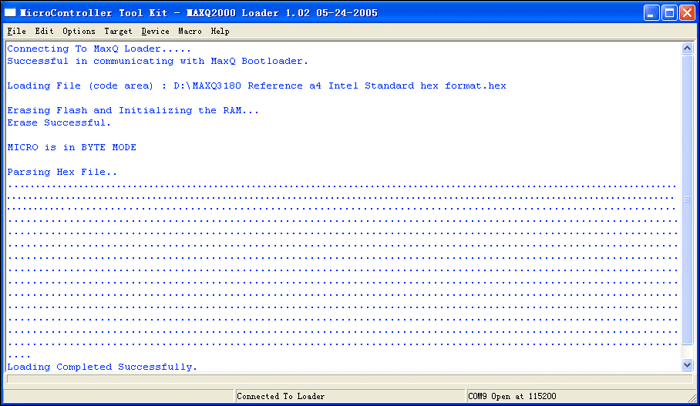Click the "Loading Completed Successfully." log line
Screen dimensions: 700x406
click(102, 367)
